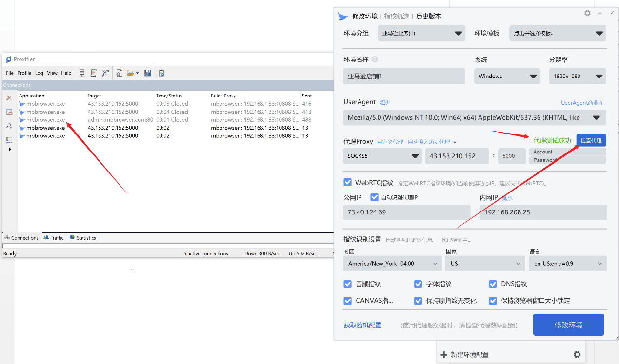Click the 检查代理 button
619x364 pixels.
coord(591,140)
